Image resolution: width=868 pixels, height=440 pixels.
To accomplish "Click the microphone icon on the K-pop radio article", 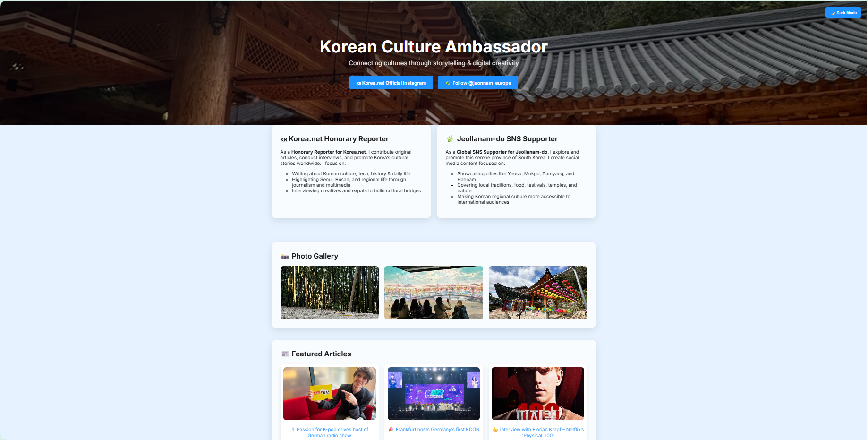I will [293, 430].
